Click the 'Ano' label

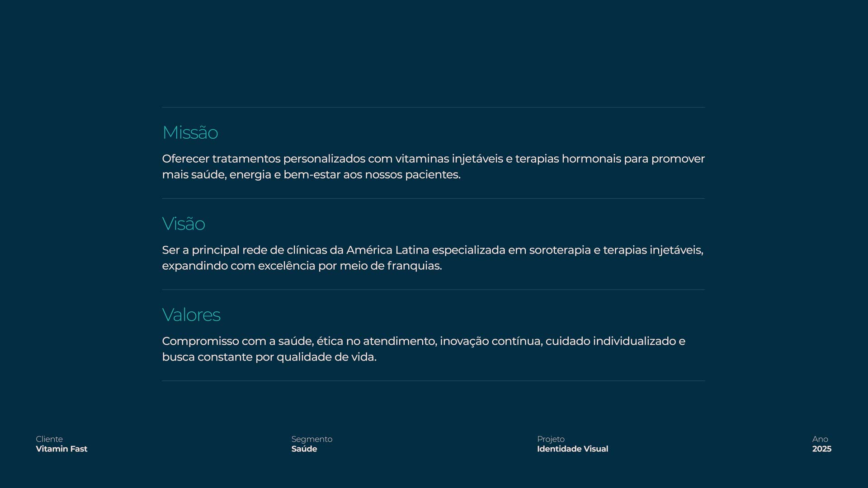pyautogui.click(x=820, y=439)
